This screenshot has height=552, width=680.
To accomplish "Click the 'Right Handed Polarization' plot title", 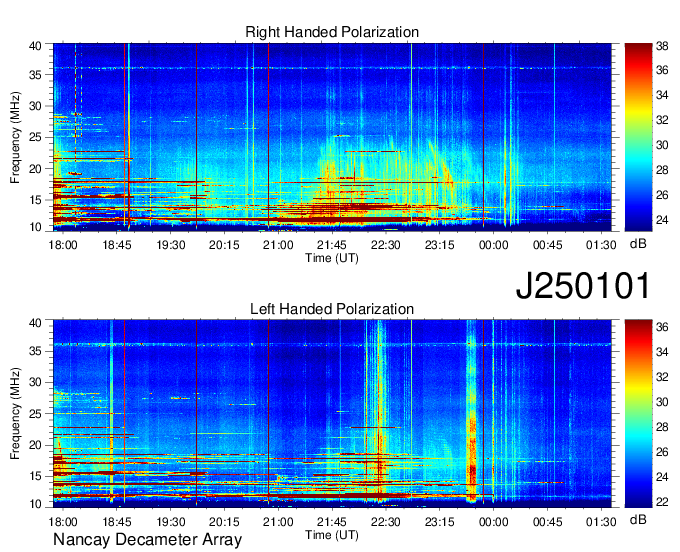I will [332, 32].
